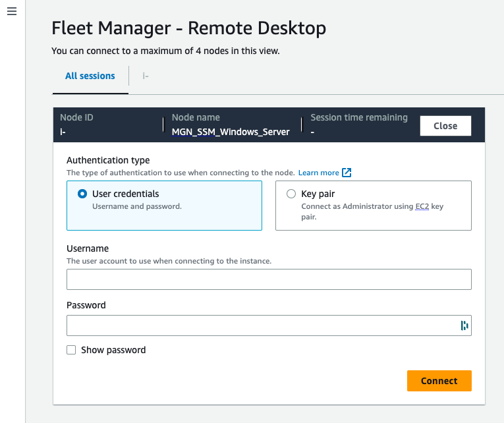This screenshot has width=504, height=423.
Task: Open the Learn more external link icon
Action: [347, 173]
